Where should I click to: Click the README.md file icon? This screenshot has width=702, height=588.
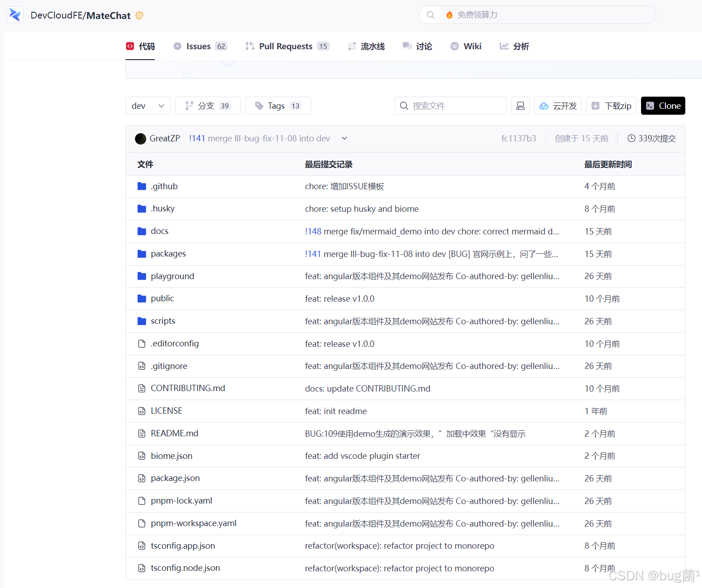pyautogui.click(x=142, y=434)
